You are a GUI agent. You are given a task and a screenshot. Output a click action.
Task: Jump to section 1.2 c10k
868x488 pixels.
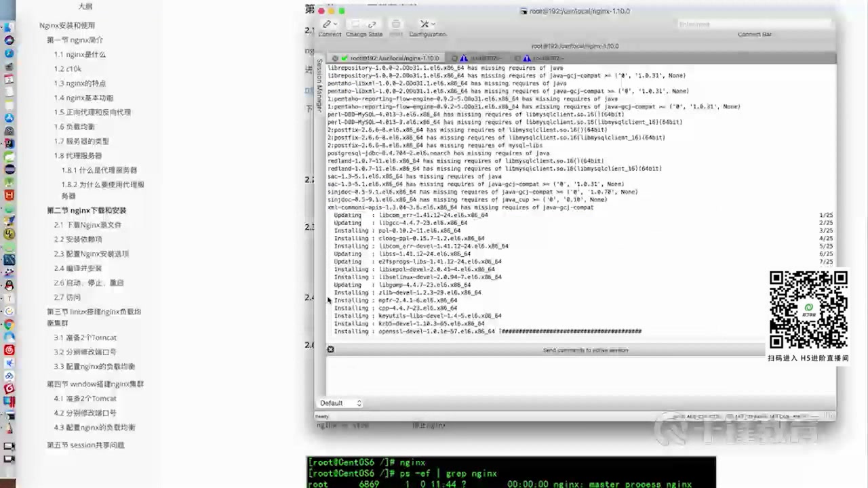pyautogui.click(x=68, y=69)
